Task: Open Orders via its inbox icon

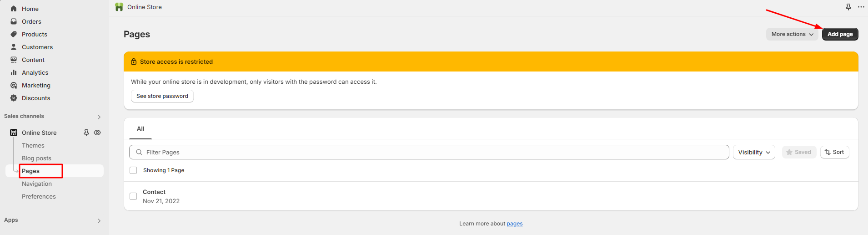Action: tap(14, 21)
